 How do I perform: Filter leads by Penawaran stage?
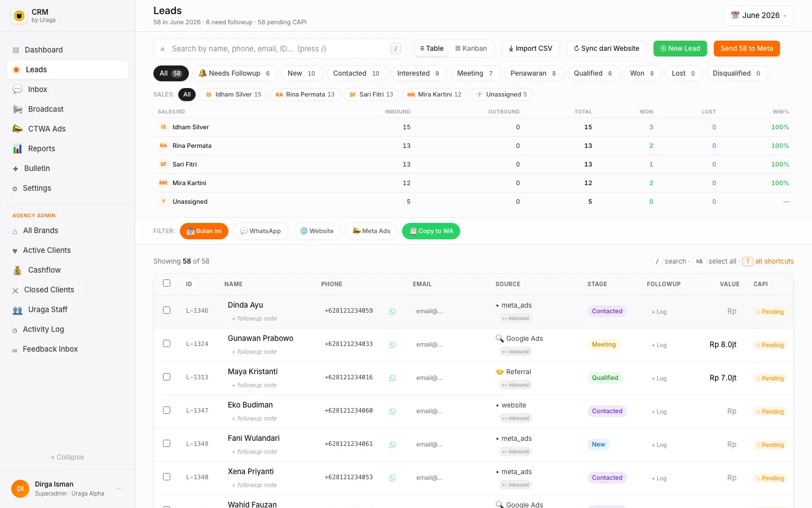pyautogui.click(x=534, y=73)
